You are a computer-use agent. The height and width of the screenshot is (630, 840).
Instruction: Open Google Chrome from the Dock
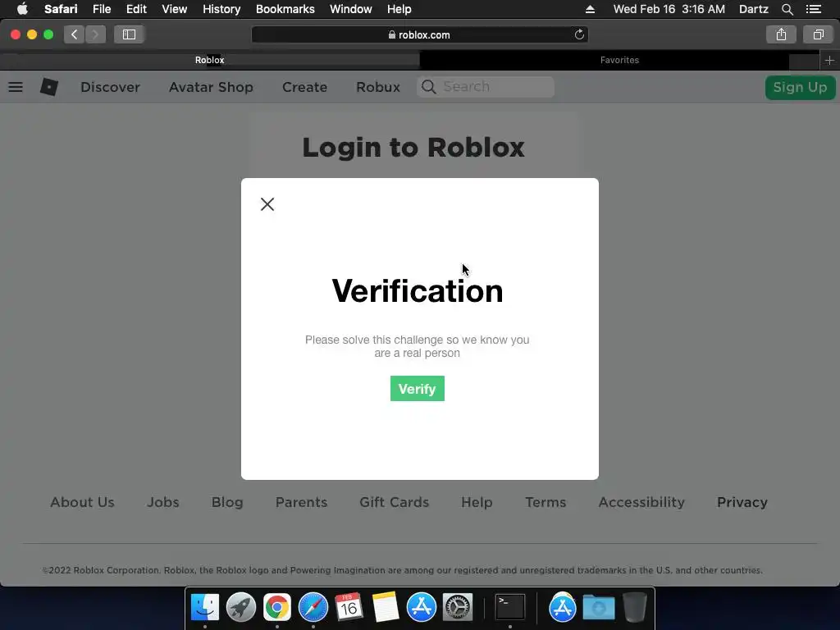click(277, 608)
